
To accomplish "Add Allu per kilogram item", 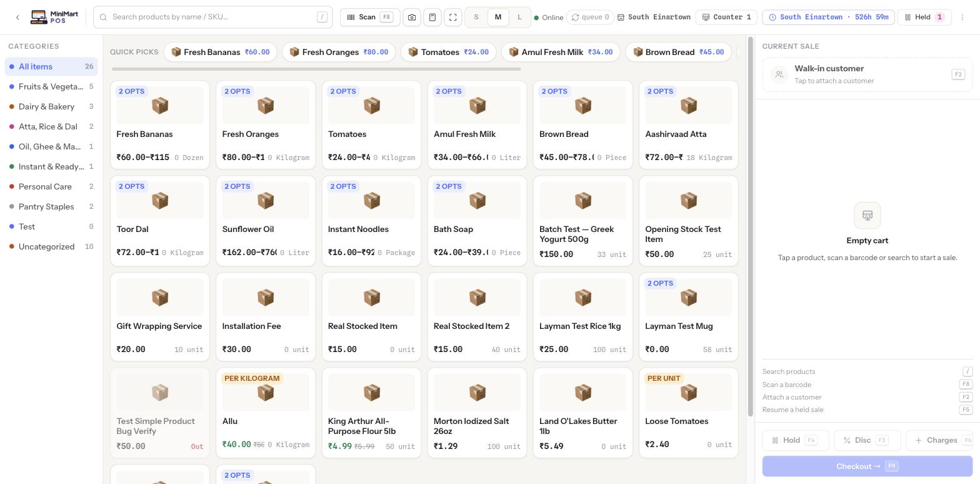I will 266,413.
